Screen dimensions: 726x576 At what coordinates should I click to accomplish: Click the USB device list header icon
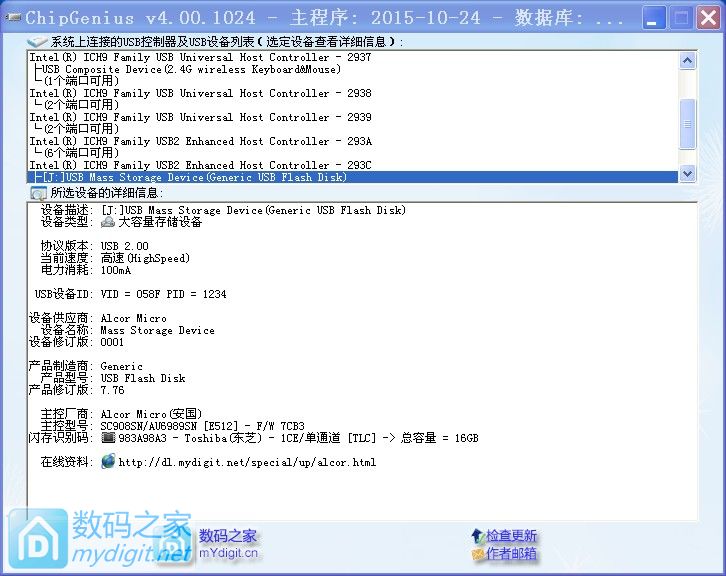point(37,42)
